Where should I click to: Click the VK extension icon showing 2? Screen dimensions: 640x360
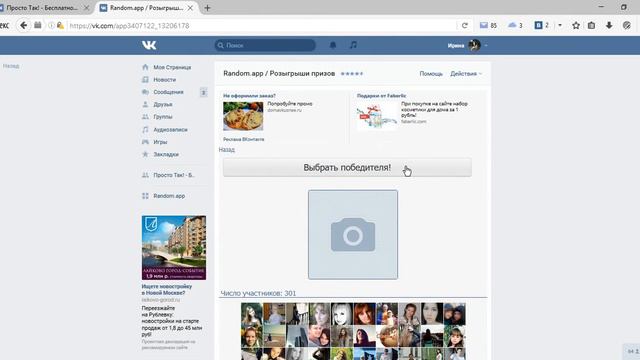(x=542, y=25)
